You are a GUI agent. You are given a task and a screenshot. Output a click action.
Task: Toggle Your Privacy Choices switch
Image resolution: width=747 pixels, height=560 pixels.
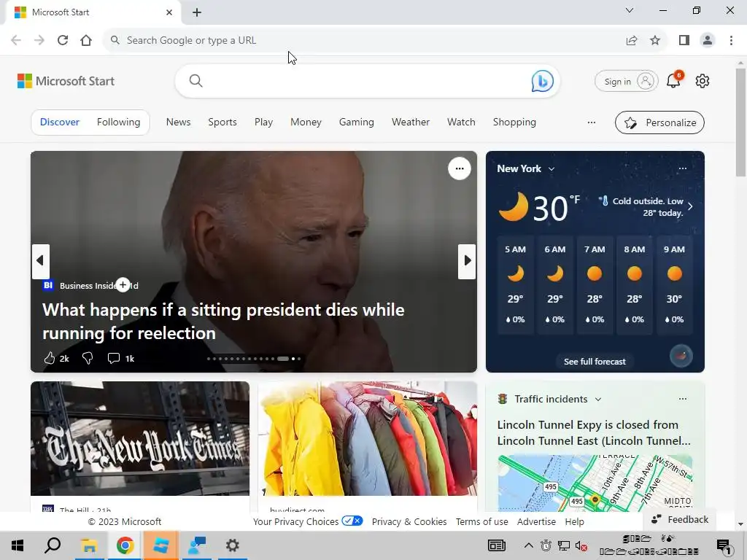[x=352, y=521]
